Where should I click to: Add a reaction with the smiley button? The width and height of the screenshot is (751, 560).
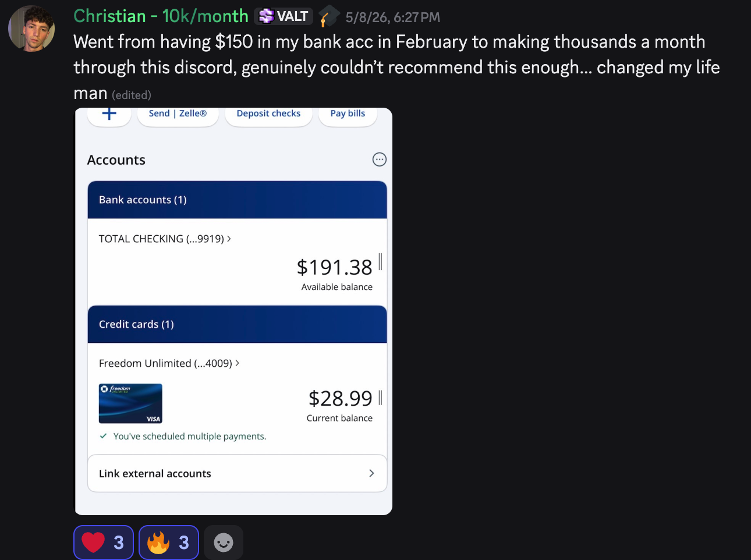(x=224, y=543)
